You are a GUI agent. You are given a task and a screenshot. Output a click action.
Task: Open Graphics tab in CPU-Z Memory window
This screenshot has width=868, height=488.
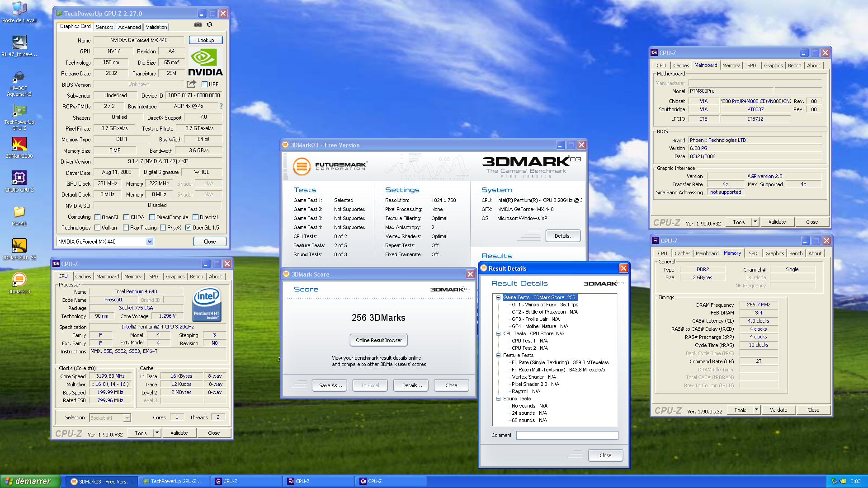point(774,253)
